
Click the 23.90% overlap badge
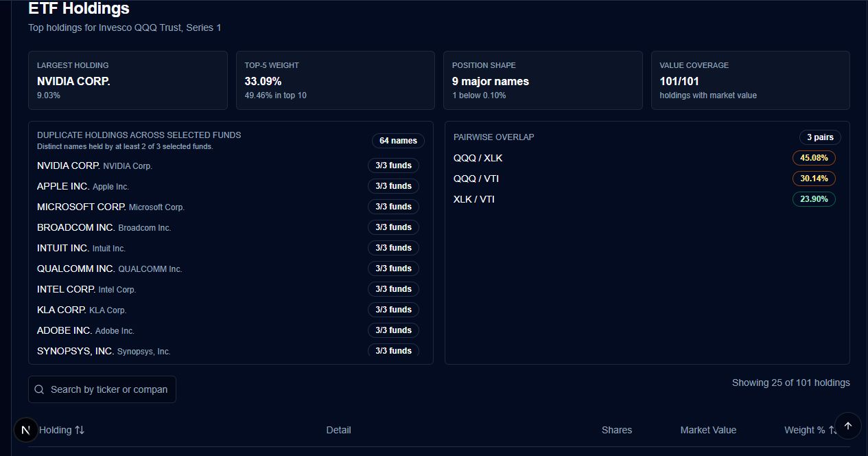814,199
